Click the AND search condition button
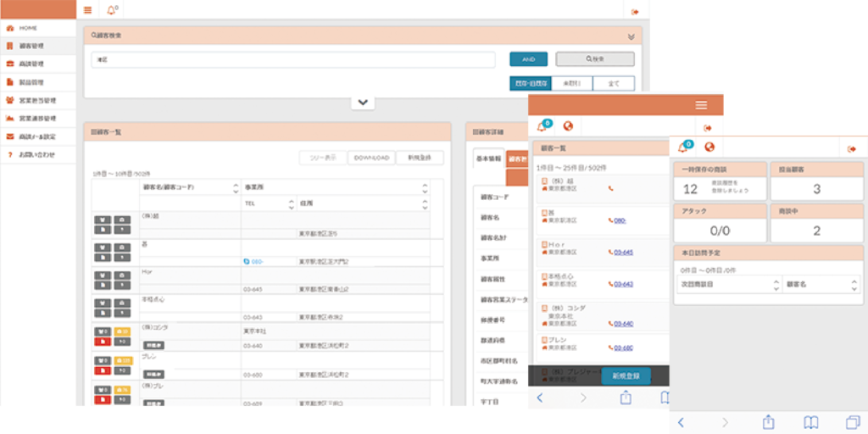The height and width of the screenshot is (434, 868). click(x=528, y=59)
